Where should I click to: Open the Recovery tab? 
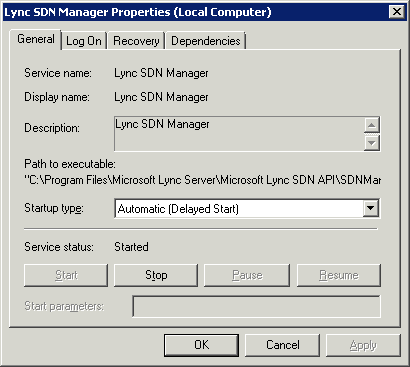[x=136, y=41]
